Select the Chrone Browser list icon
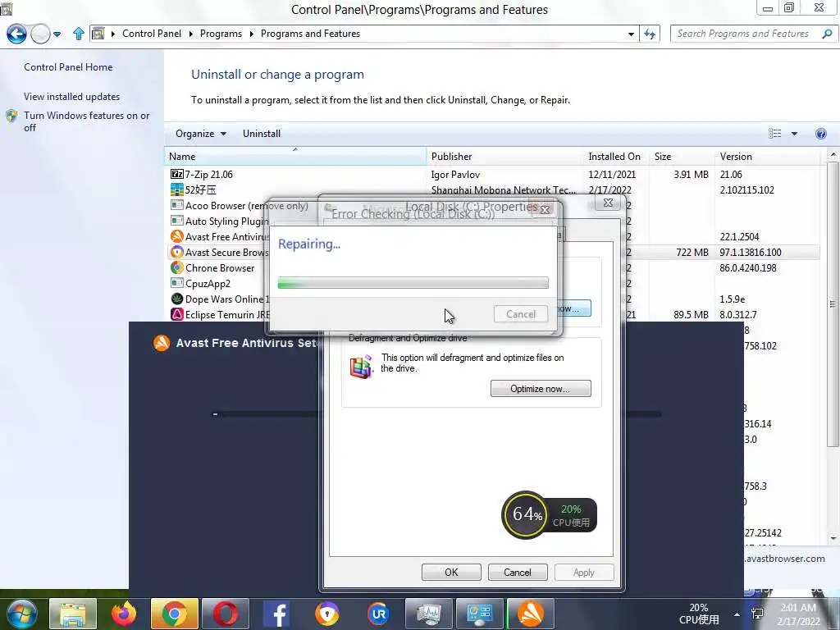This screenshot has height=630, width=840. point(177,267)
